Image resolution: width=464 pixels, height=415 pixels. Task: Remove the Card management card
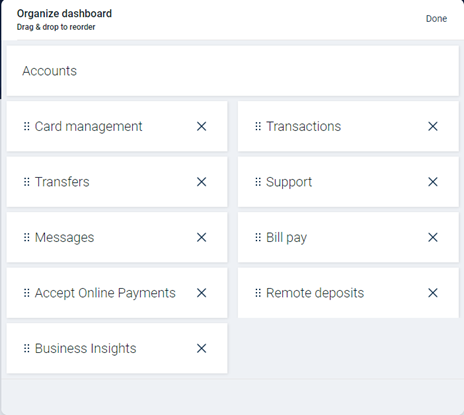coord(201,126)
